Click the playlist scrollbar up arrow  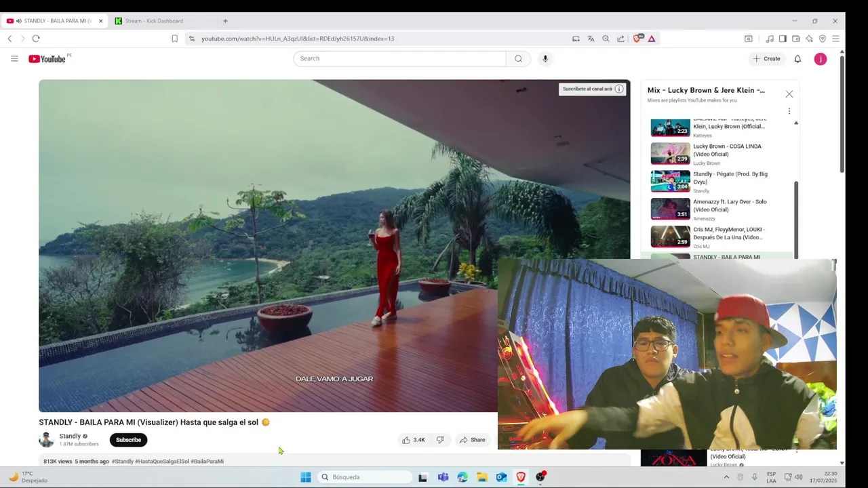796,123
